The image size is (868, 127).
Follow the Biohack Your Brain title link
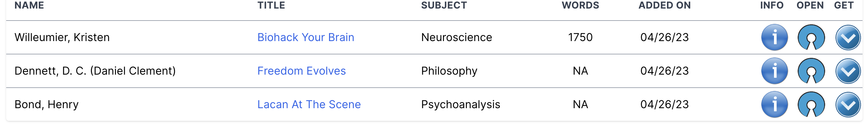tap(306, 37)
